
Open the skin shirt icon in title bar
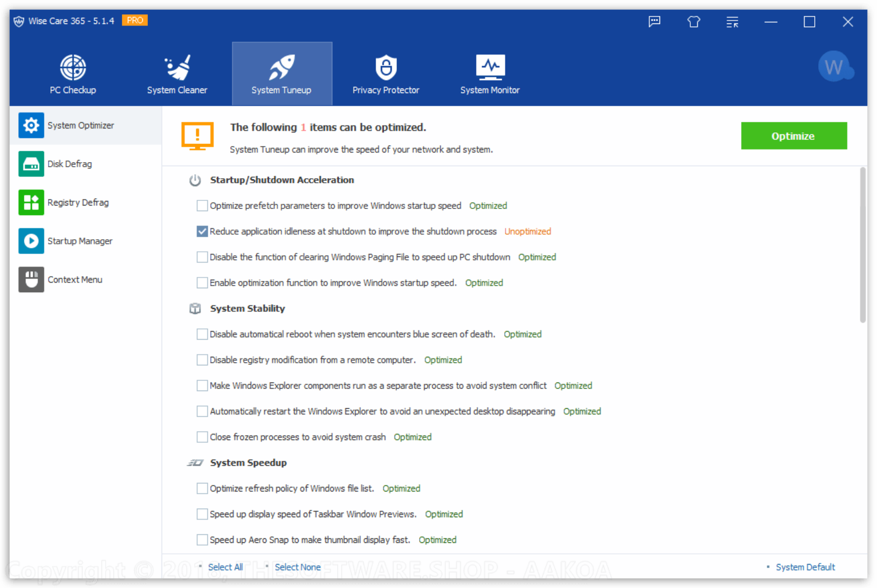pyautogui.click(x=694, y=22)
